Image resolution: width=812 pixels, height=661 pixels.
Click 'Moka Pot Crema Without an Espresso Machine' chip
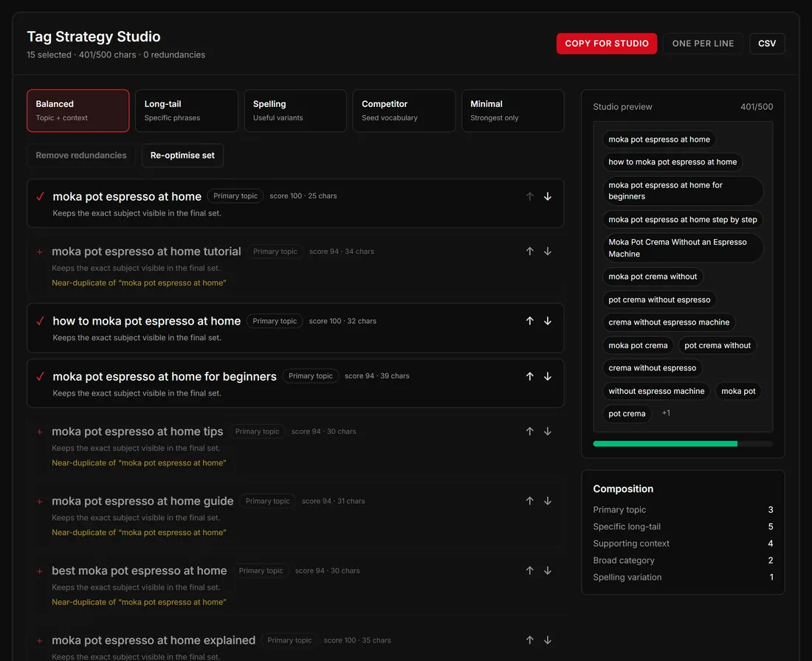[x=683, y=248]
